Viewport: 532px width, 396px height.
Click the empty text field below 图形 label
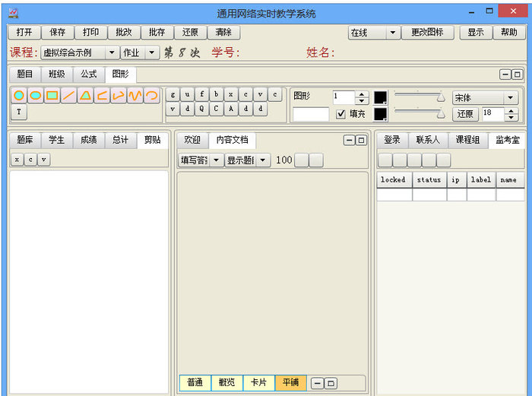pos(311,114)
